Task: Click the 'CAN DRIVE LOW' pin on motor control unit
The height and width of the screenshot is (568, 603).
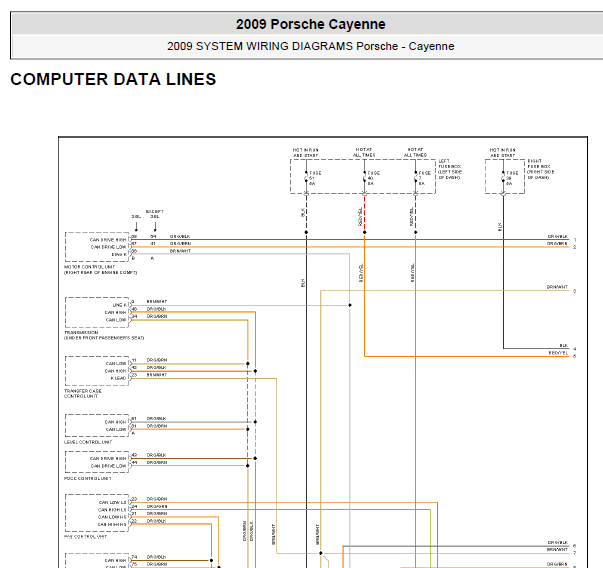Action: (108, 247)
